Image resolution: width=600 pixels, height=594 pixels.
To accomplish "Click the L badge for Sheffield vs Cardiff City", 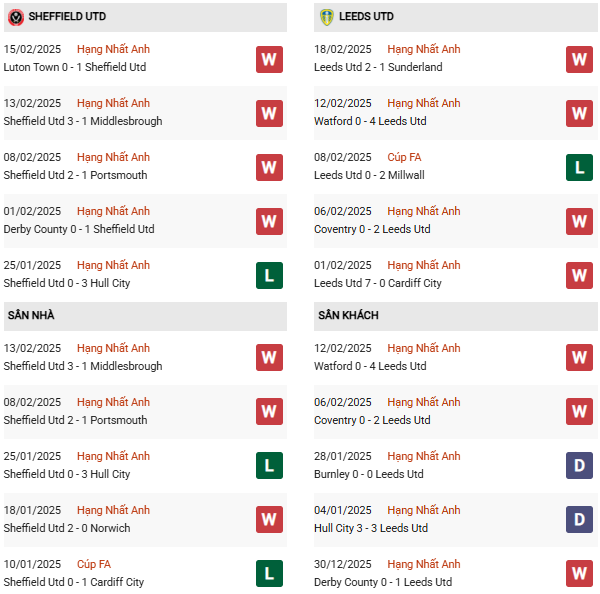I will [269, 574].
